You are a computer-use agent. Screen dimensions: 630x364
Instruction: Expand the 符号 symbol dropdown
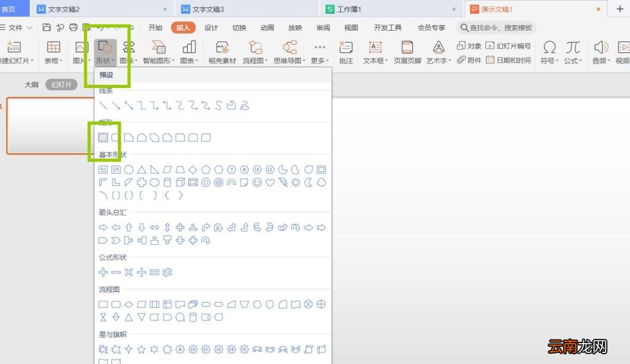pyautogui.click(x=549, y=52)
